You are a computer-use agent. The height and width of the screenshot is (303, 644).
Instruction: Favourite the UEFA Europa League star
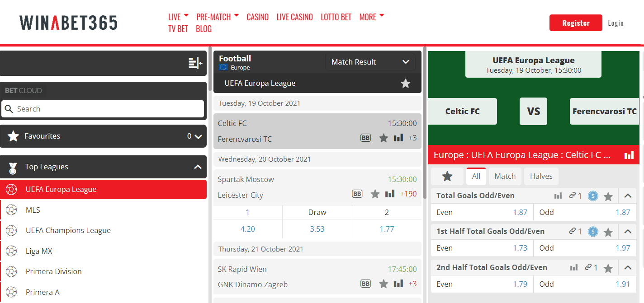(406, 84)
